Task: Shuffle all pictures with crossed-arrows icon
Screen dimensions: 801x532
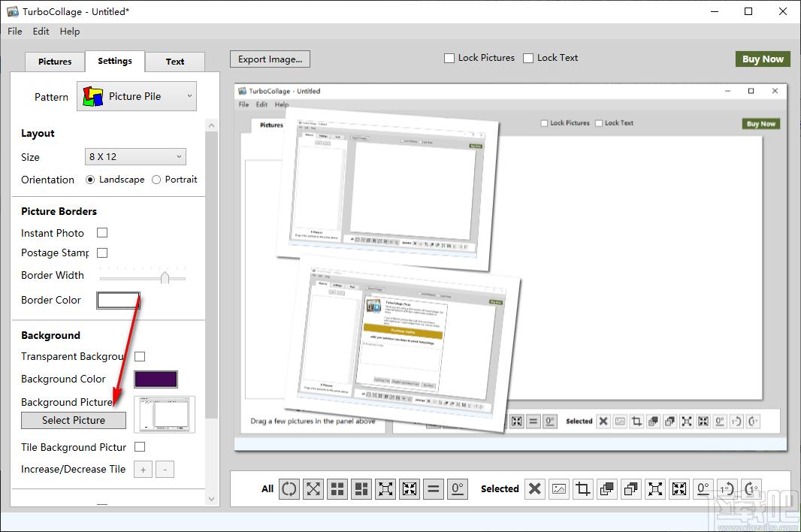Action: [313, 489]
